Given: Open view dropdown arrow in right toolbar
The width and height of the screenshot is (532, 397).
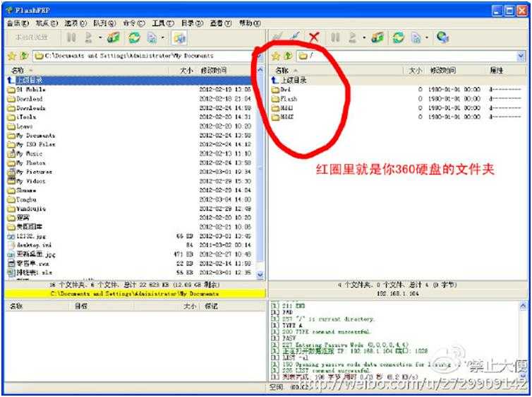Looking at the screenshot, I should coord(427,37).
